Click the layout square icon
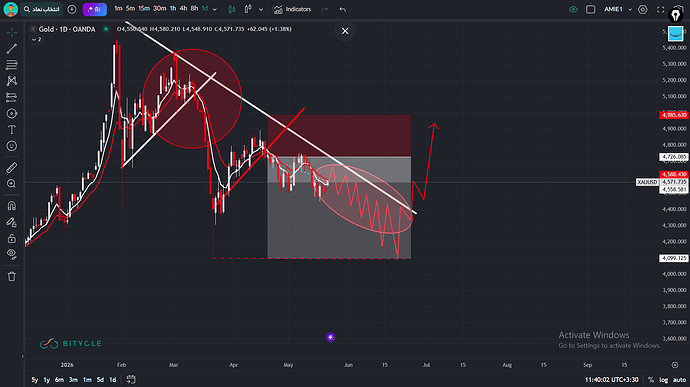This screenshot has width=690, height=387. point(591,9)
